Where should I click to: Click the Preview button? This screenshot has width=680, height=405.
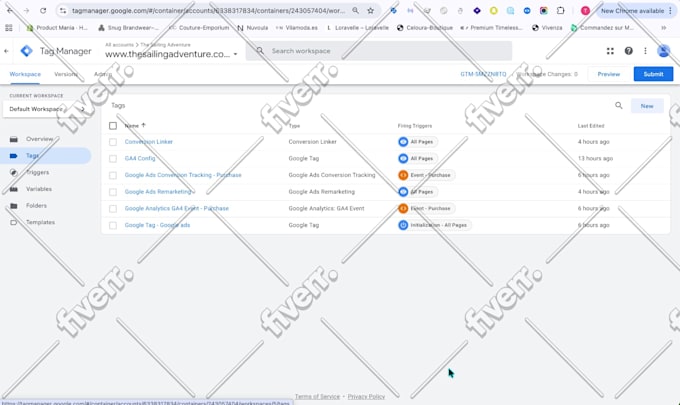pyautogui.click(x=609, y=74)
